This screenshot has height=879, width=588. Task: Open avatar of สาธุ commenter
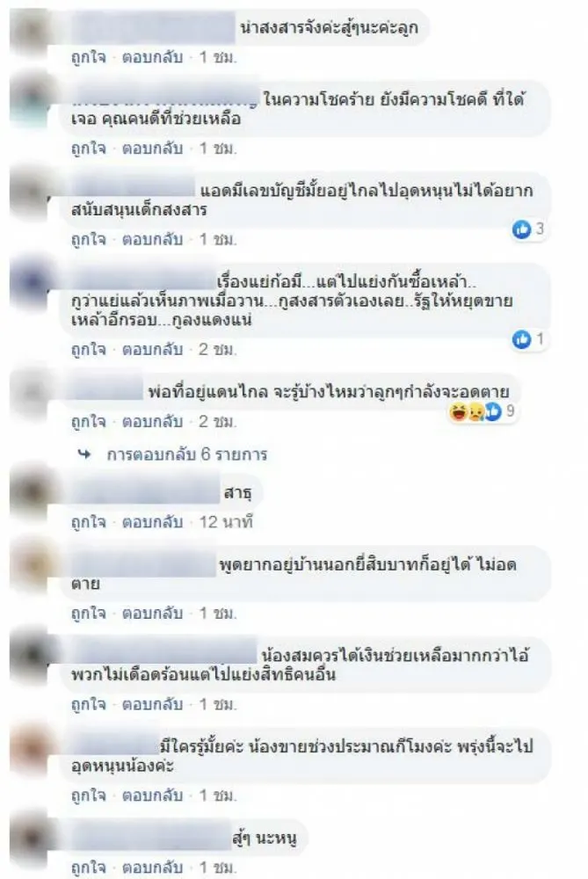pos(31,493)
